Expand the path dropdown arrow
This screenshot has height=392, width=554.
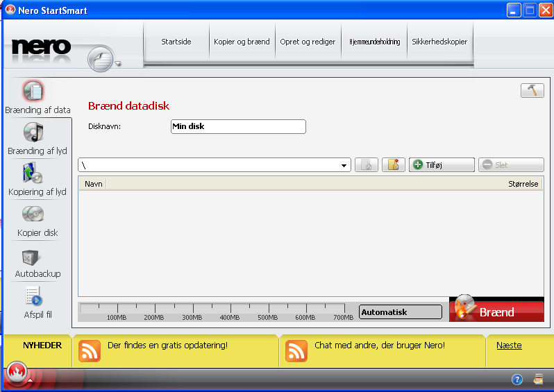tap(344, 165)
